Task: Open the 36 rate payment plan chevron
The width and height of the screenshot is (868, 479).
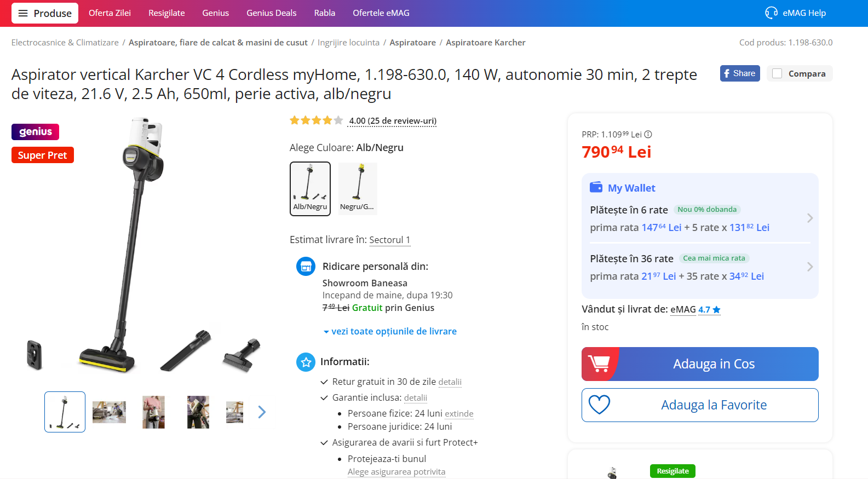Action: pos(810,267)
